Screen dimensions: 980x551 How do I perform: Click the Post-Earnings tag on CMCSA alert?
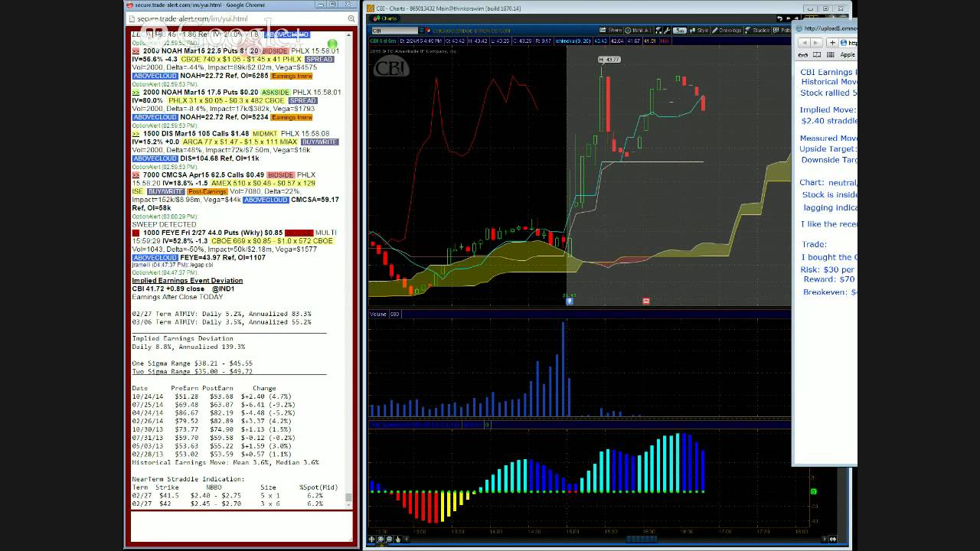207,191
